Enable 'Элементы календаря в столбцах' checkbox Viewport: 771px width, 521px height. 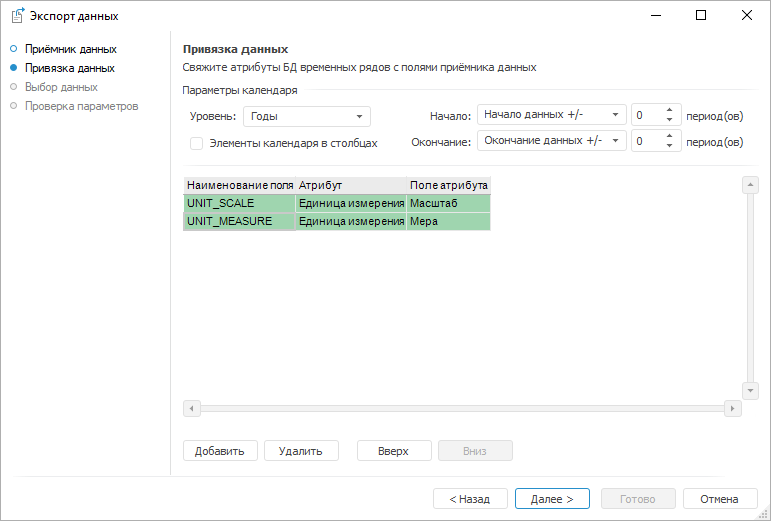pyautogui.click(x=197, y=143)
